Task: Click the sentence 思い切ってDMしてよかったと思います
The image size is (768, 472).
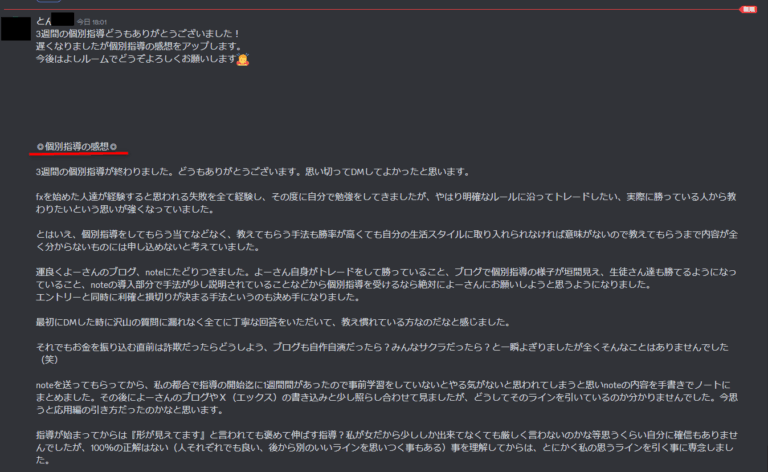Action: click(388, 172)
